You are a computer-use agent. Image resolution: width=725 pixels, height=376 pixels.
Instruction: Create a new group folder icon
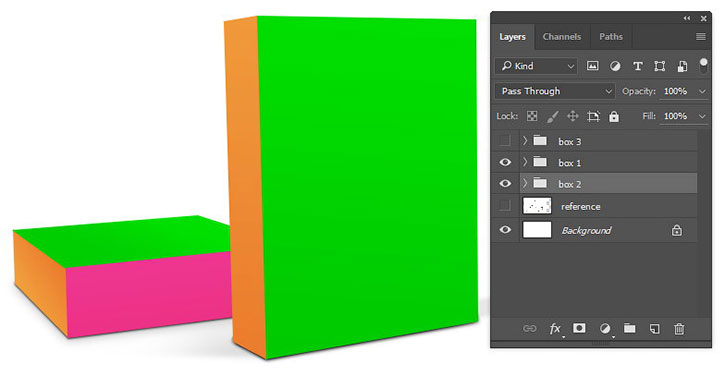[629, 328]
